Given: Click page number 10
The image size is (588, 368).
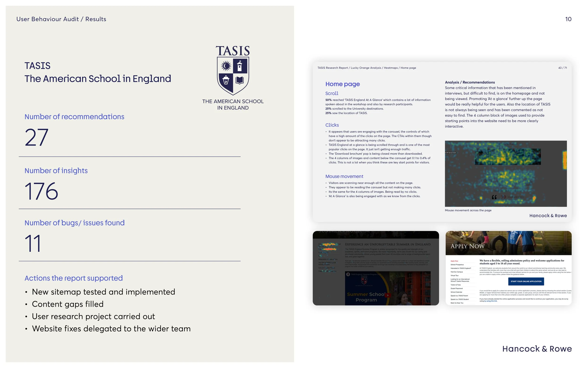Looking at the screenshot, I should (568, 19).
